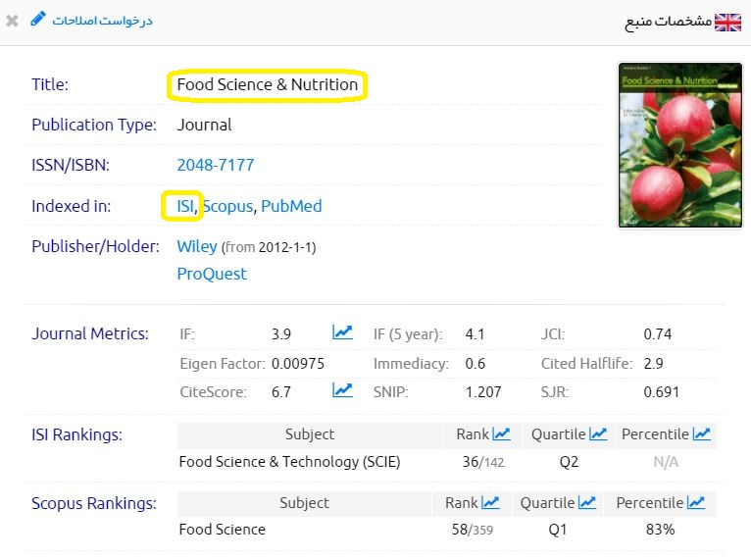Click the IF trend chart icon
The height and width of the screenshot is (560, 751).
[342, 332]
